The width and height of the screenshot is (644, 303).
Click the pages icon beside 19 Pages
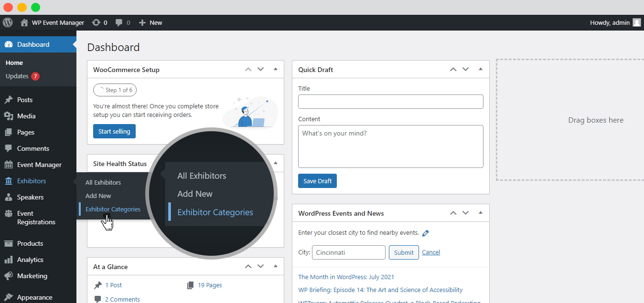[x=191, y=285]
